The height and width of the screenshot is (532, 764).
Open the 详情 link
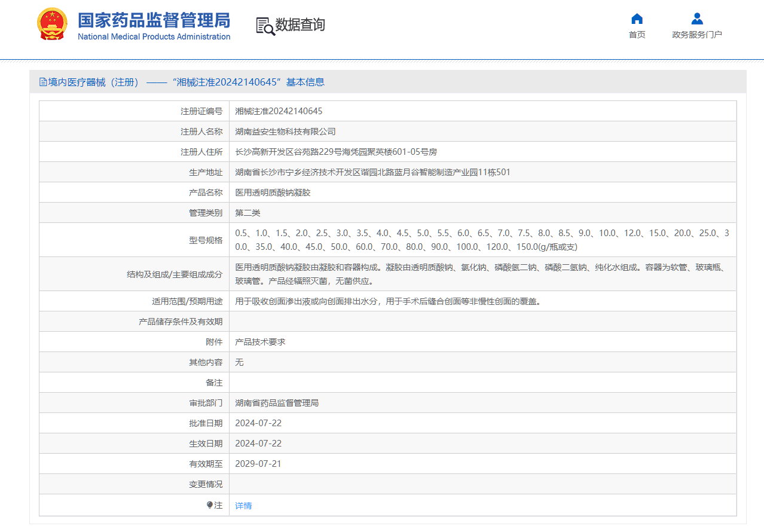[x=243, y=506]
